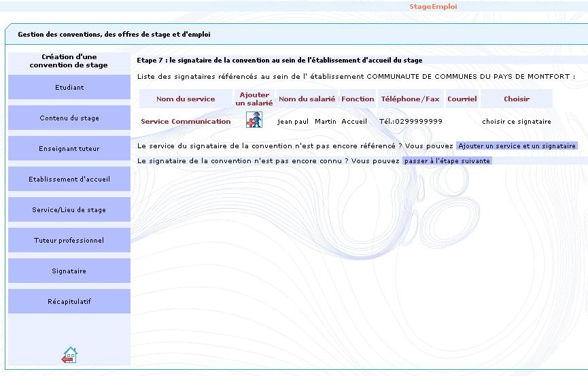Image resolution: width=588 pixels, height=376 pixels.
Task: Open the Récapitulatif step
Action: (x=69, y=302)
